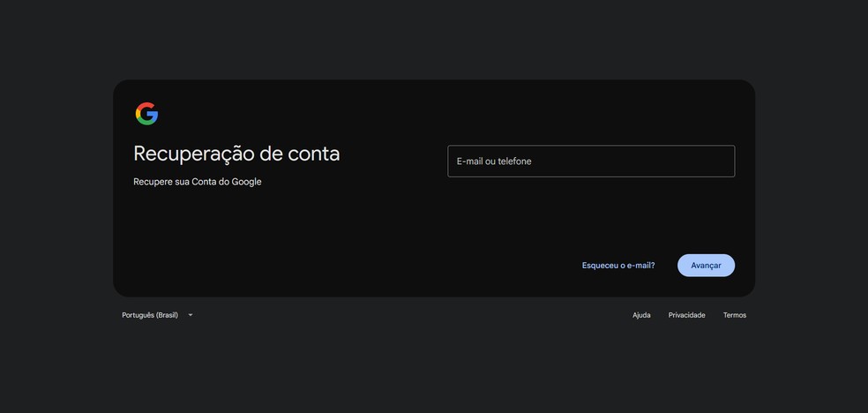Image resolution: width=868 pixels, height=413 pixels.
Task: Click the Google logo icon
Action: [146, 114]
